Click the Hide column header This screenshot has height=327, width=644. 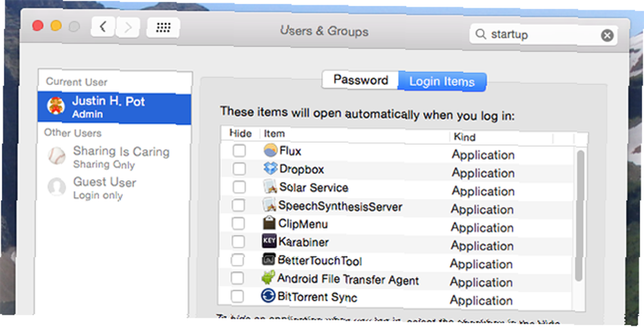(240, 133)
